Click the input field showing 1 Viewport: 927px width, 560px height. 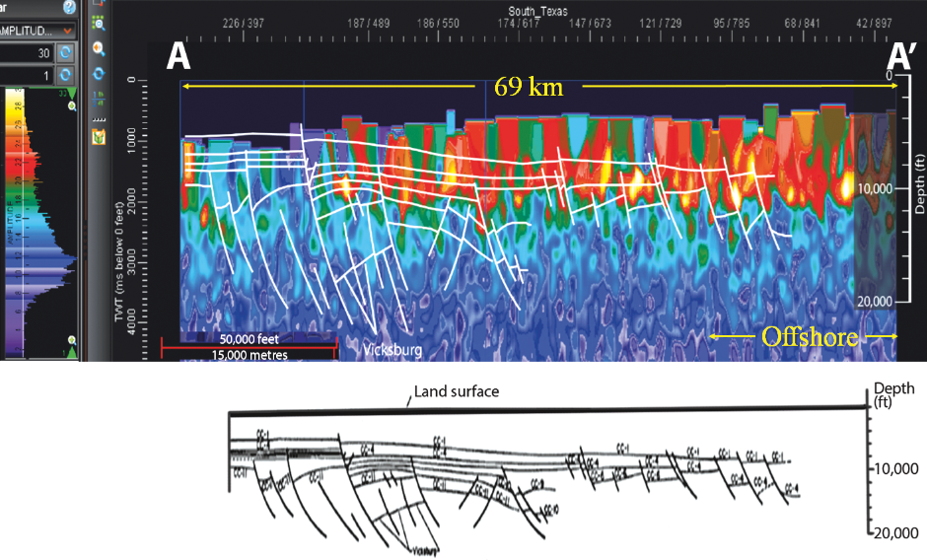pos(26,74)
